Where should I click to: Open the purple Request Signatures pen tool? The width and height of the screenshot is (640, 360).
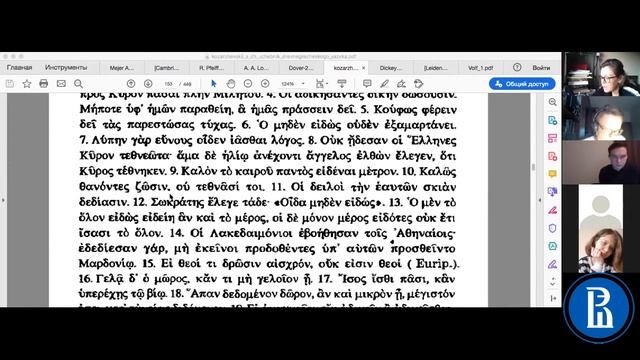click(552, 264)
